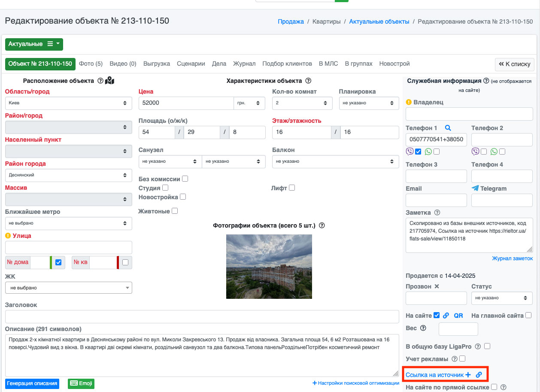Uncheck the На сайте checkbox

coord(437,316)
